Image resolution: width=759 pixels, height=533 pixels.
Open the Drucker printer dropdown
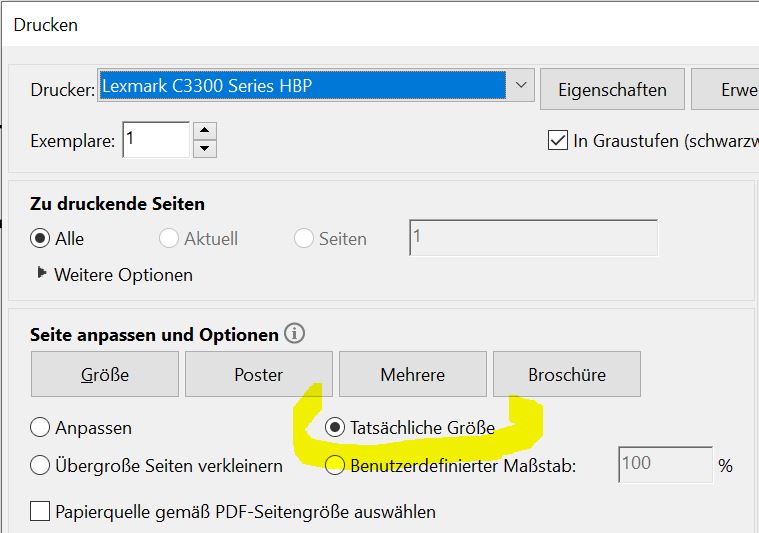pyautogui.click(x=521, y=86)
